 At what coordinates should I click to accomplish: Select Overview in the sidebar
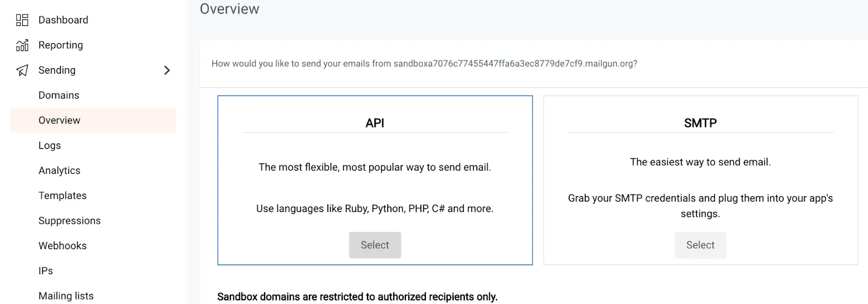(x=59, y=120)
